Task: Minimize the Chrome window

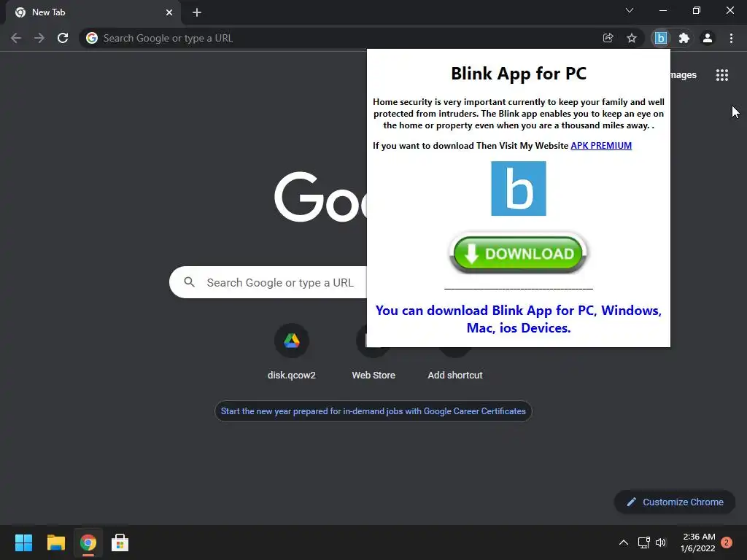Action: coord(663,10)
